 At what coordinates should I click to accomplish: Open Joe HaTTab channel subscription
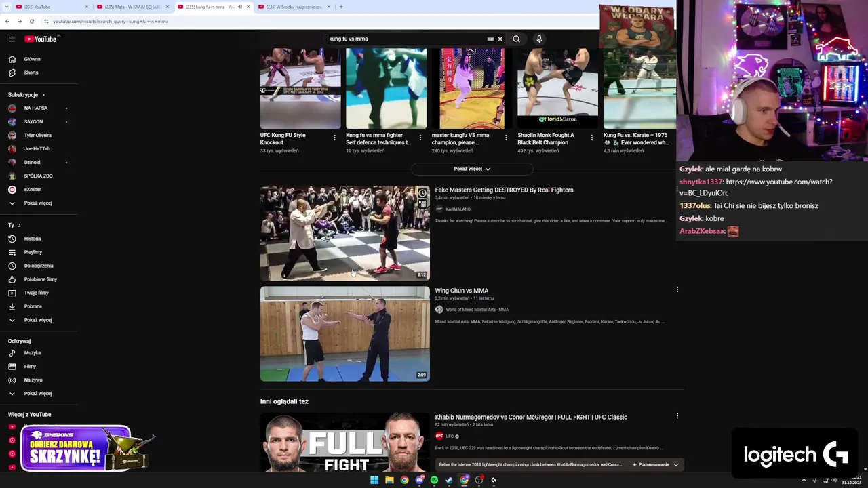tap(39, 149)
